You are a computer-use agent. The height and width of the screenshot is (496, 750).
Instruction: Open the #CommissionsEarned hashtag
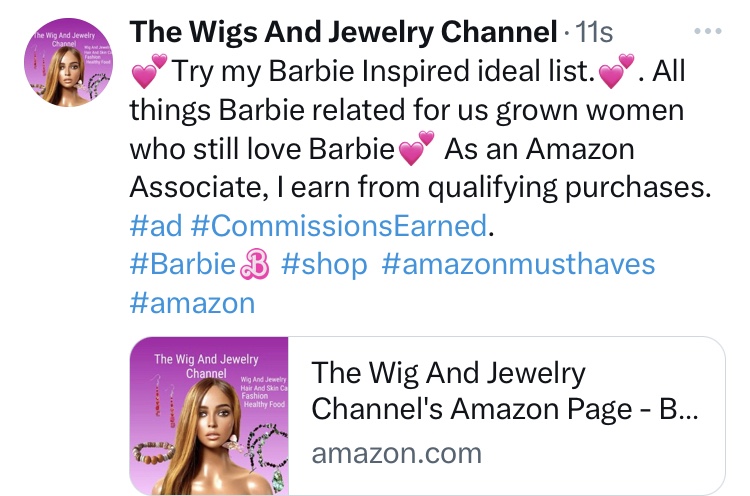point(339,226)
